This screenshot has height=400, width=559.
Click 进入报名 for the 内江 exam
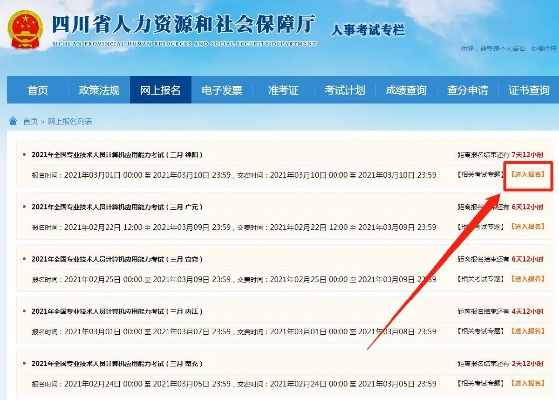[528, 331]
